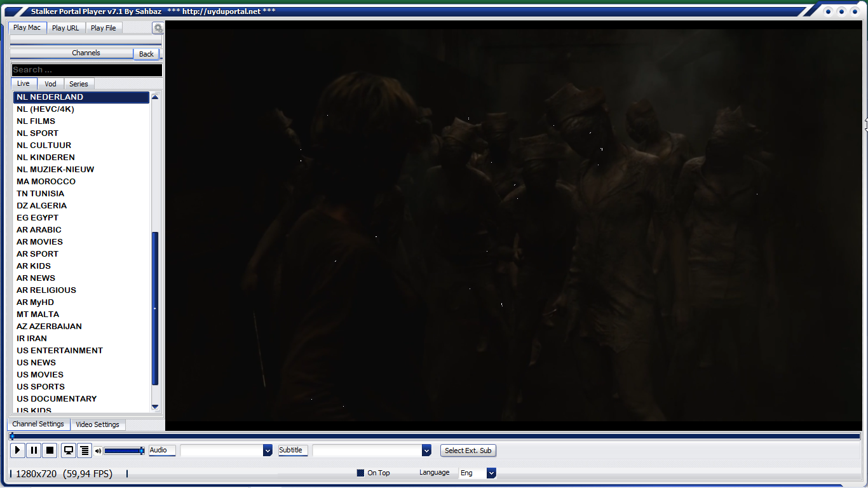Click the Subtitle label button
868x488 pixels.
click(x=293, y=451)
